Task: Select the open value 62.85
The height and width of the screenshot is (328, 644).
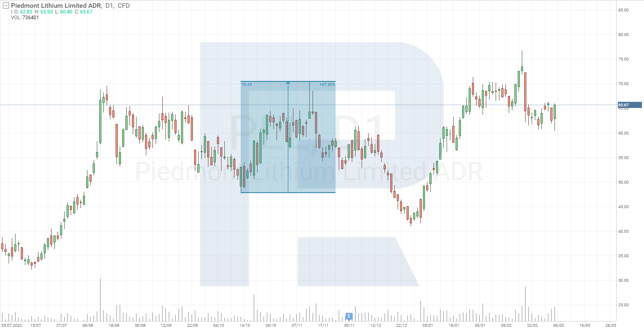Action: point(26,12)
